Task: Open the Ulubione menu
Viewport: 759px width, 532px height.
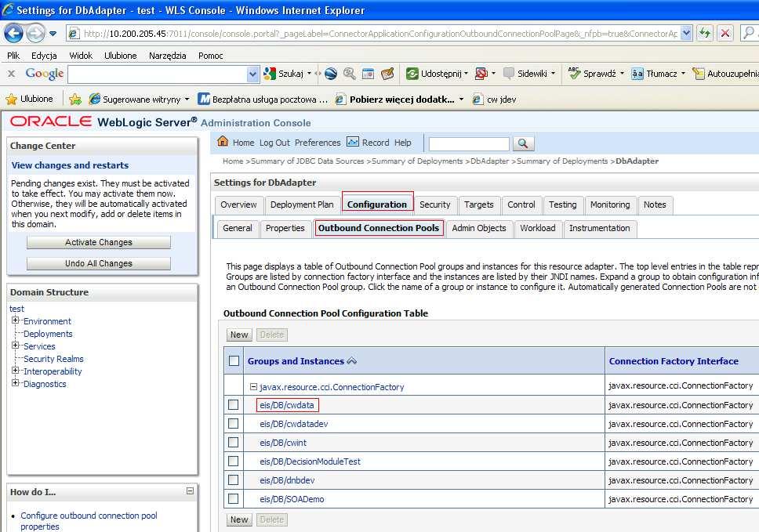Action: point(121,56)
